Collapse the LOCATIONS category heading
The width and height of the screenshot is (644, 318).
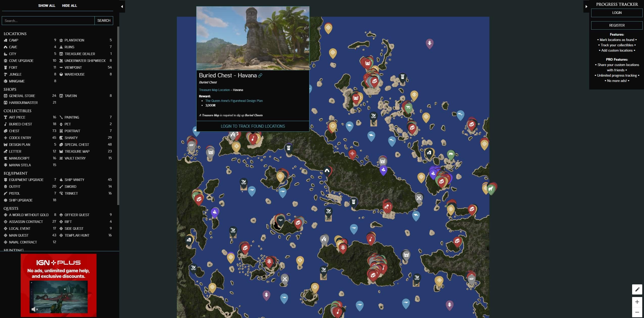(x=15, y=34)
